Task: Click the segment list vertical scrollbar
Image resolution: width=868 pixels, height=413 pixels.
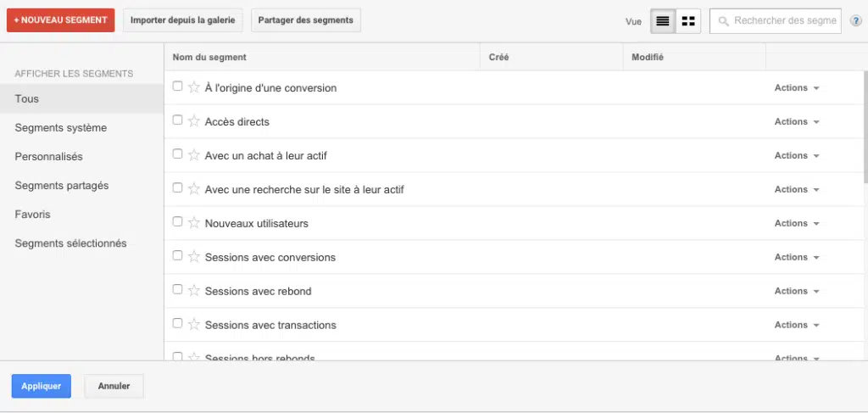Action: coord(865,127)
